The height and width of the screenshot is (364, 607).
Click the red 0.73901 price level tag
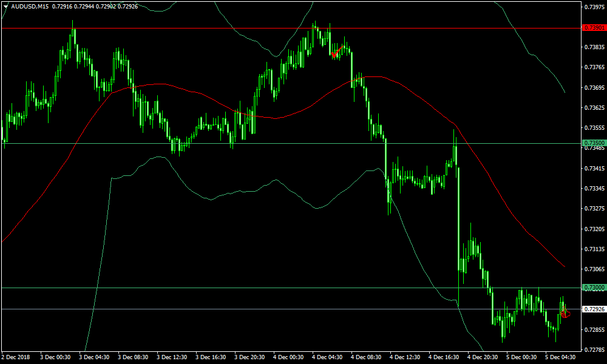(594, 28)
